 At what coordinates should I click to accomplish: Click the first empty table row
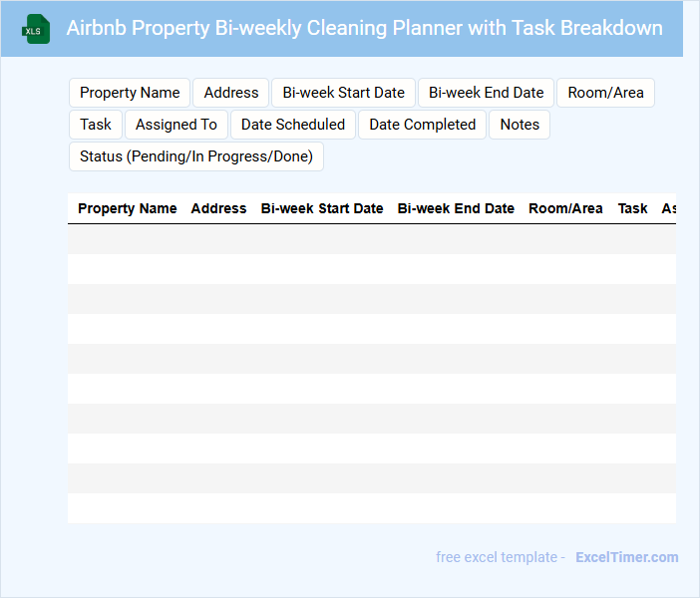[x=371, y=239]
